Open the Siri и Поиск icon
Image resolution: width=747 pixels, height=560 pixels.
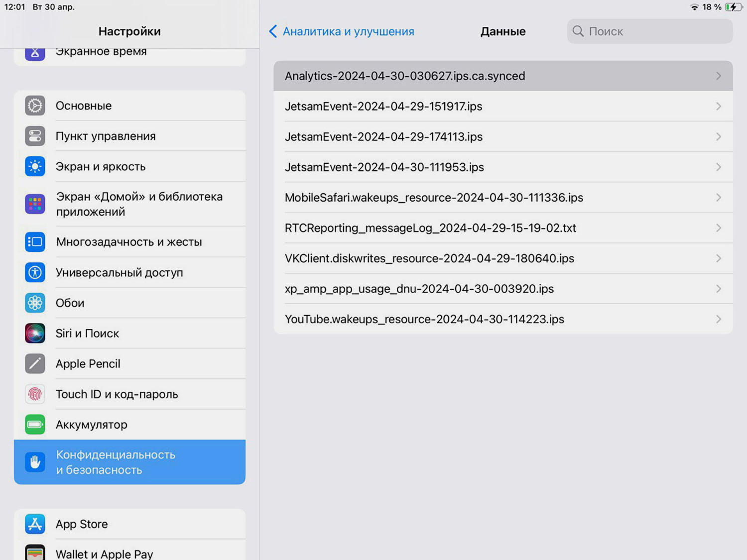tap(35, 333)
